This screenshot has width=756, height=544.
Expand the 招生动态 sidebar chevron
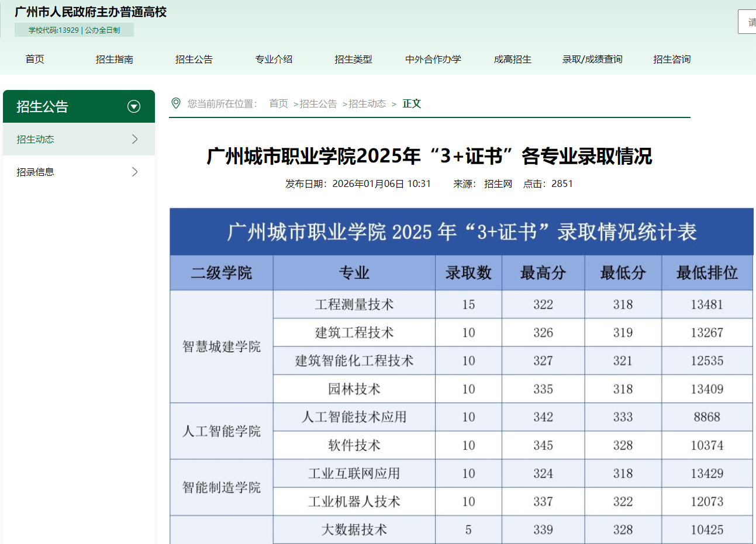[135, 139]
